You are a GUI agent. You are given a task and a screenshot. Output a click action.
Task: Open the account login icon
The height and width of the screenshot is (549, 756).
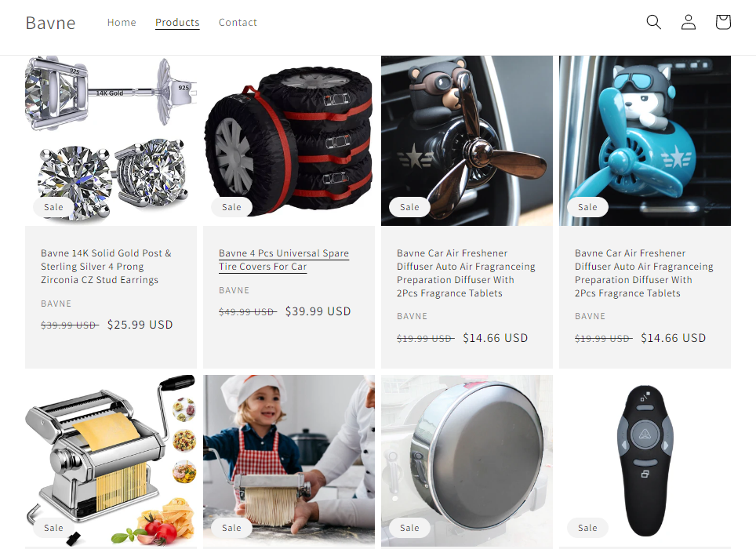688,22
